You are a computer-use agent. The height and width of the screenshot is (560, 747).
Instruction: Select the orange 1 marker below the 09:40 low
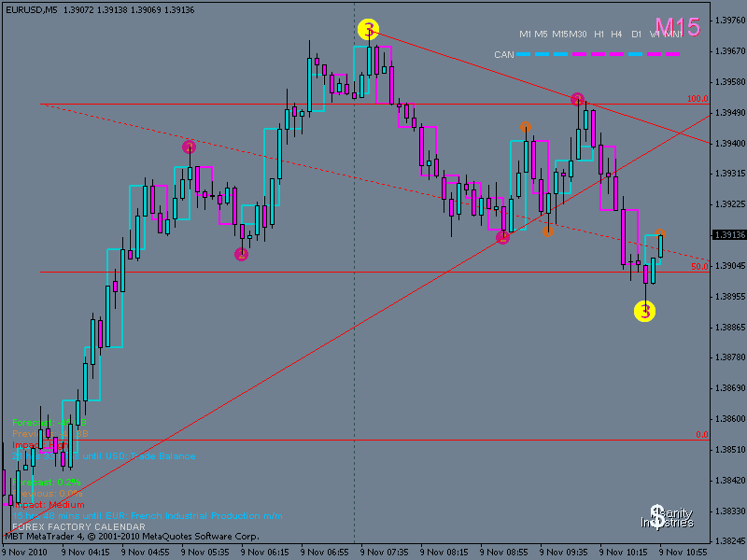point(548,231)
